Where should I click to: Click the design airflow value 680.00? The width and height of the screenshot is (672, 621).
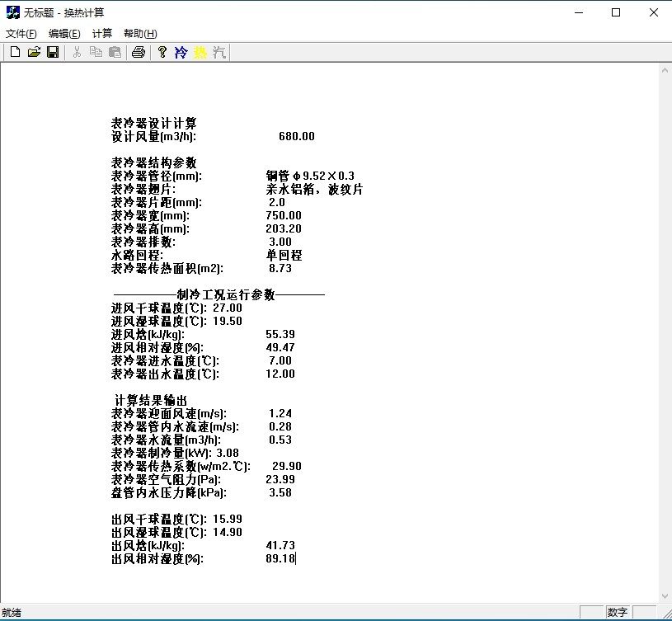click(x=297, y=136)
